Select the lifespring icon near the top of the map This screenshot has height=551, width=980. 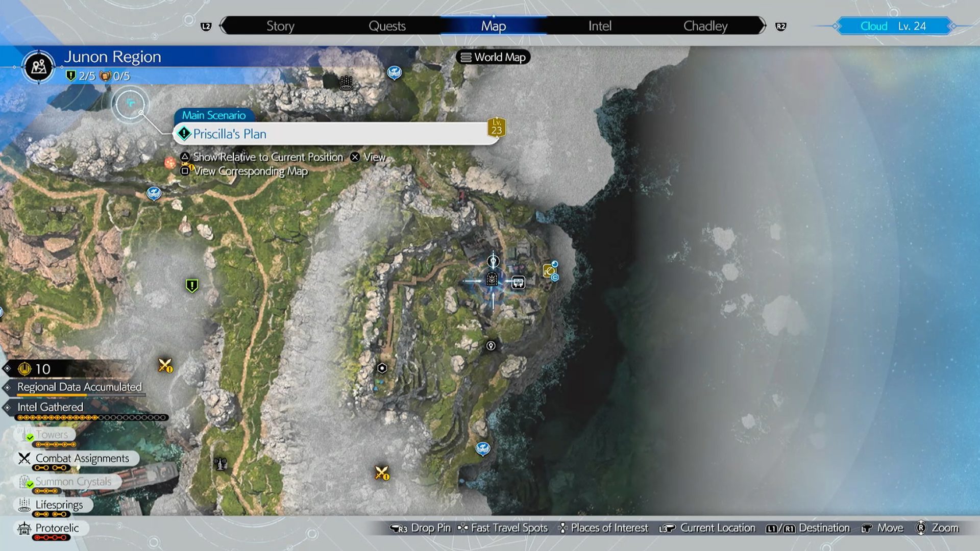click(x=347, y=83)
